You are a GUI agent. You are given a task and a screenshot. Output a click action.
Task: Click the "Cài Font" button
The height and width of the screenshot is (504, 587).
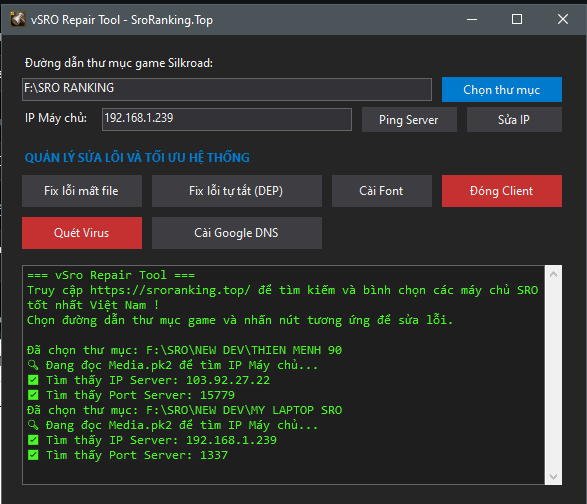pos(381,191)
